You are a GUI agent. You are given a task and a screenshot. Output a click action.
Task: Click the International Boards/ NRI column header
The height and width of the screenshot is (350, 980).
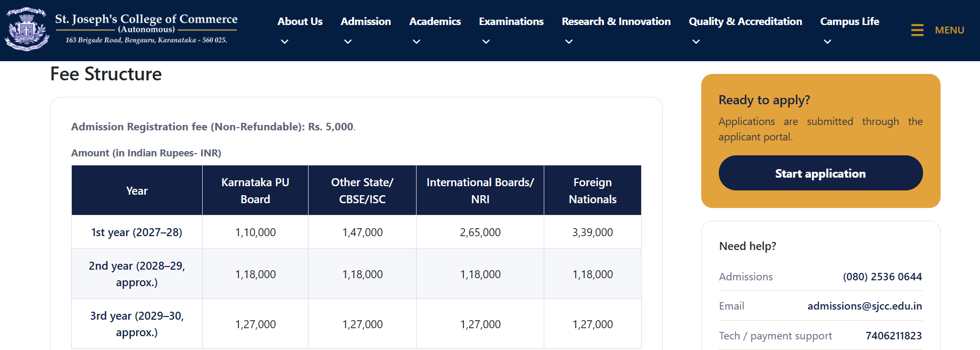(480, 190)
